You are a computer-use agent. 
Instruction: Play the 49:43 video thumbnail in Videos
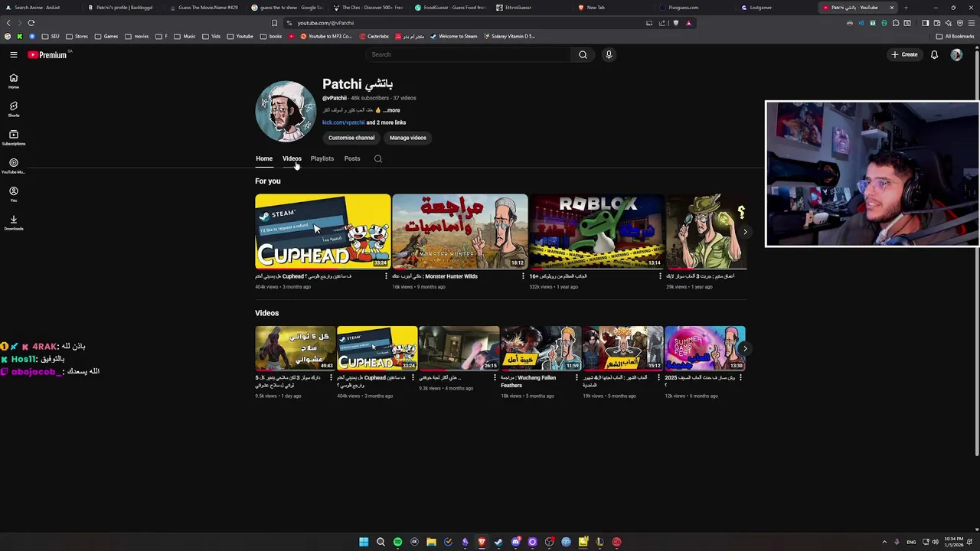click(295, 348)
